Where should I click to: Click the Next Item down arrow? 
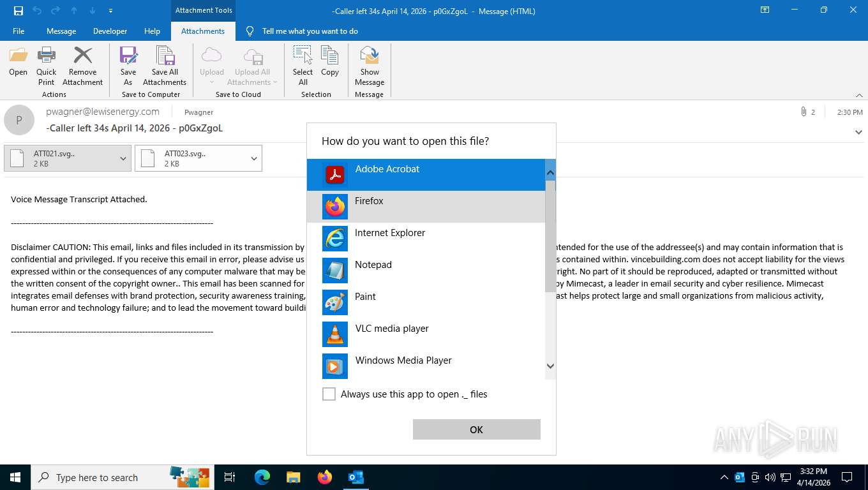[93, 10]
